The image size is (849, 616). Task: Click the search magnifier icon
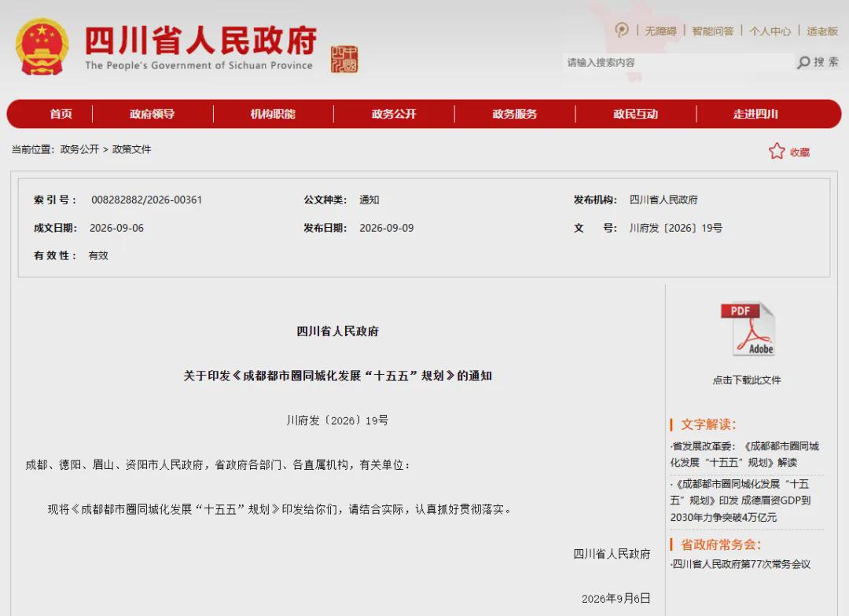804,62
